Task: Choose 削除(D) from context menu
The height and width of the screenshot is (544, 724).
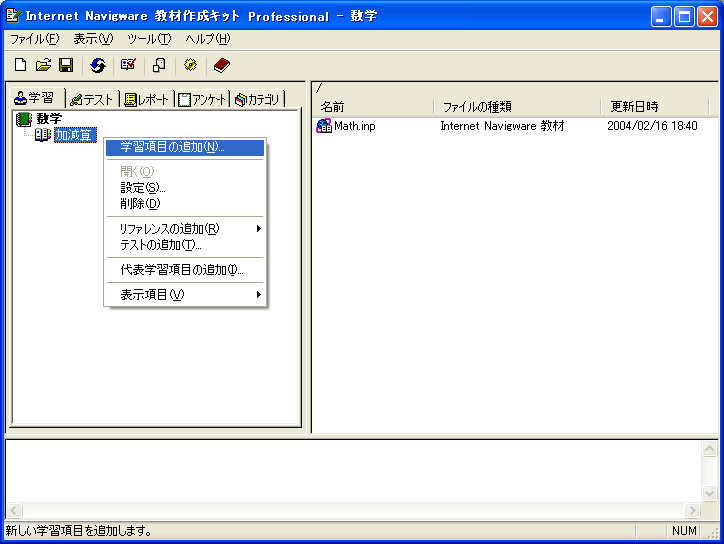Action: point(185,204)
